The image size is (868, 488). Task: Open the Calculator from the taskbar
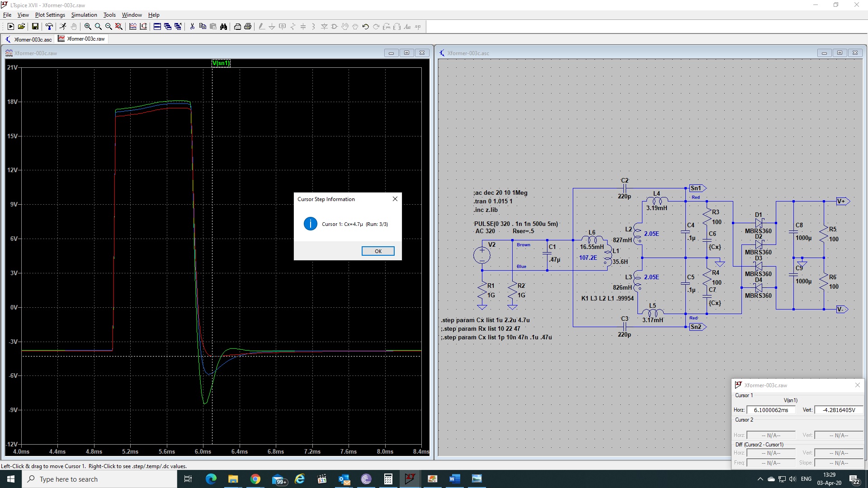(x=388, y=479)
